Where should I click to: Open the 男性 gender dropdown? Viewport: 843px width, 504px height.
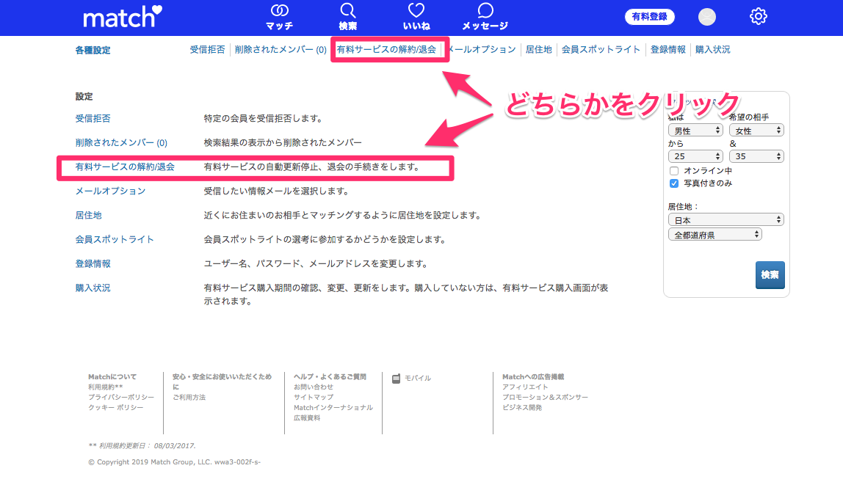point(695,131)
